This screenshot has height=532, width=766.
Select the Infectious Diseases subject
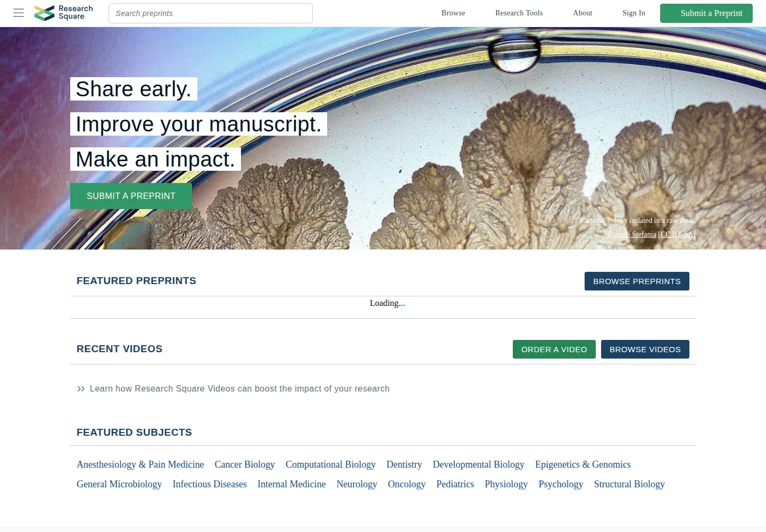pyautogui.click(x=210, y=484)
